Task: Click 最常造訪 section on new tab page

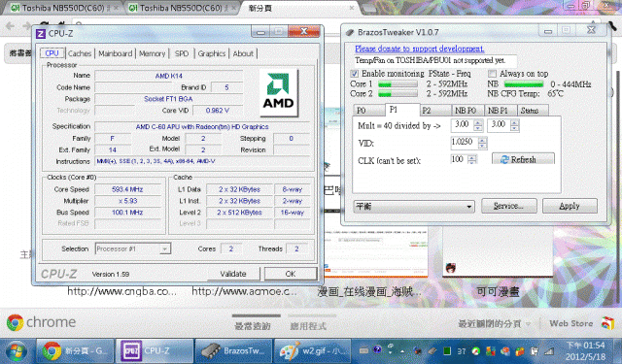Action: [x=253, y=325]
